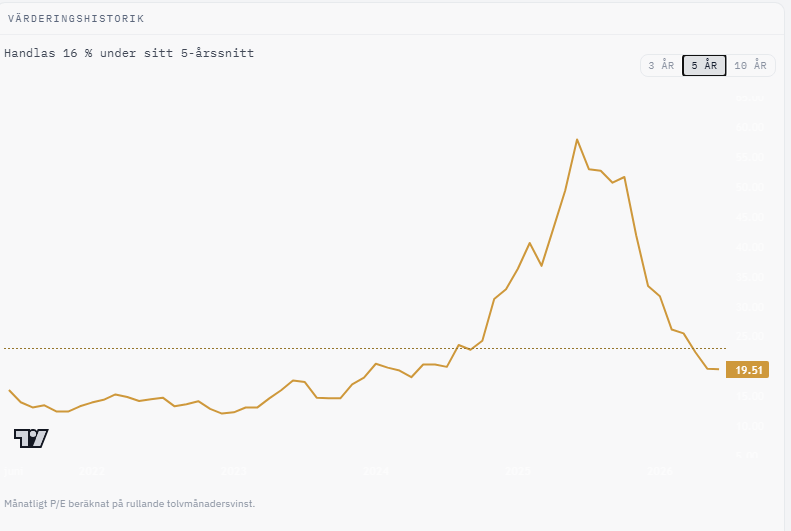Image resolution: width=791 pixels, height=531 pixels.
Task: Click the 10.00 price scale label
Action: click(750, 426)
